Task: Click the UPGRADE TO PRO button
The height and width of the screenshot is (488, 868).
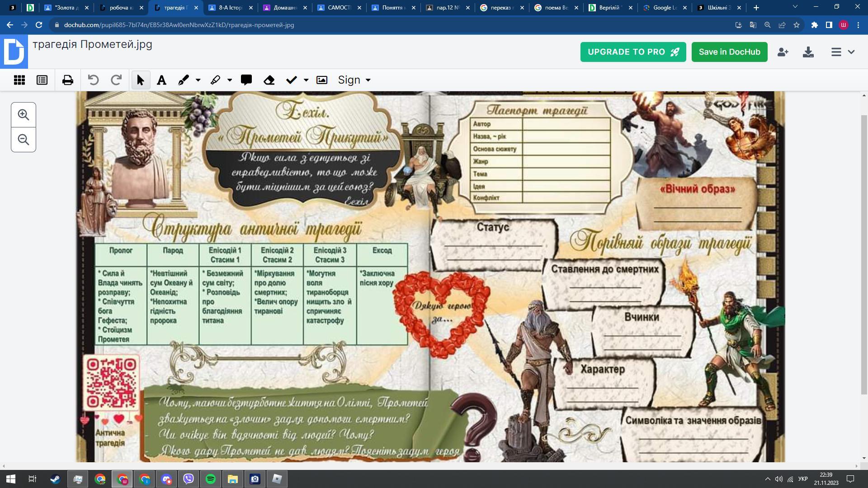Action: click(633, 52)
